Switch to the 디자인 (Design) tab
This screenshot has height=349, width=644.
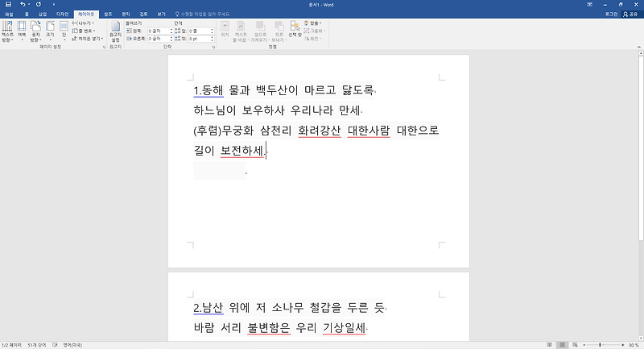(x=63, y=14)
